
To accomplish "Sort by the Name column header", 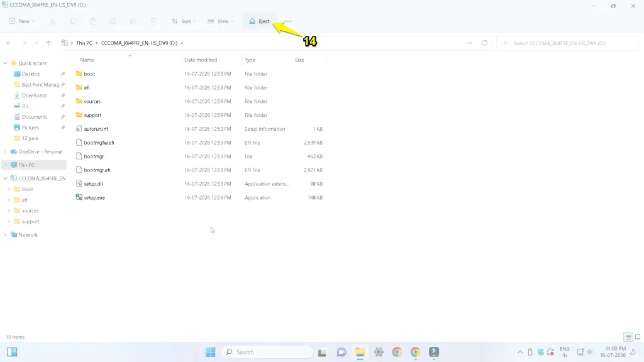I will [x=87, y=60].
